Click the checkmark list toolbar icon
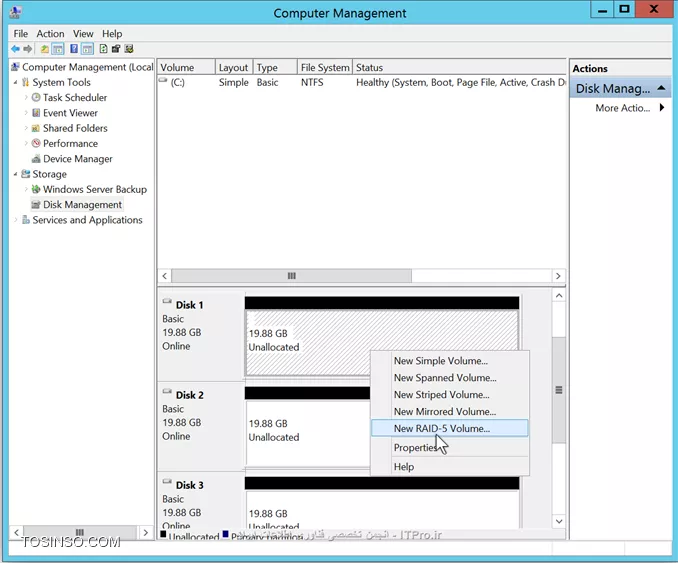678x563 pixels. click(129, 49)
